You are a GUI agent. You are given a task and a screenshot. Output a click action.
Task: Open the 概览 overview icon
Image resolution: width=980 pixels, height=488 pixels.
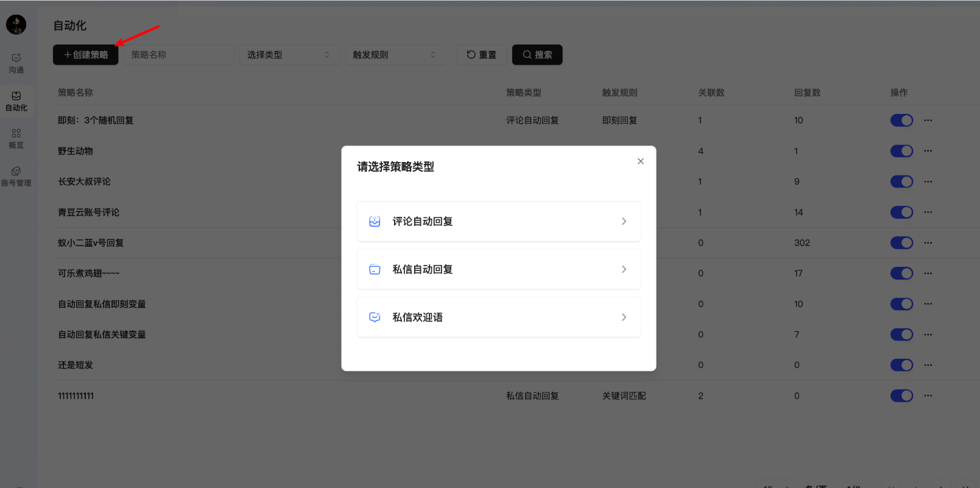16,138
